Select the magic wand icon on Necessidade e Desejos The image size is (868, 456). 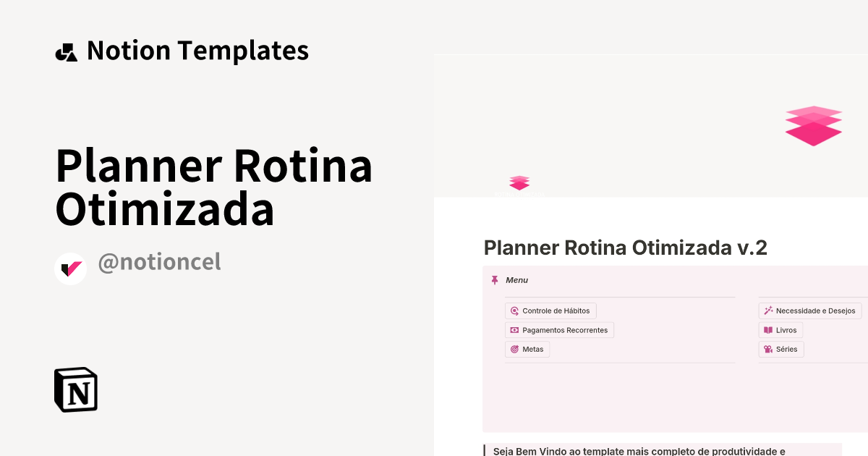(767, 311)
